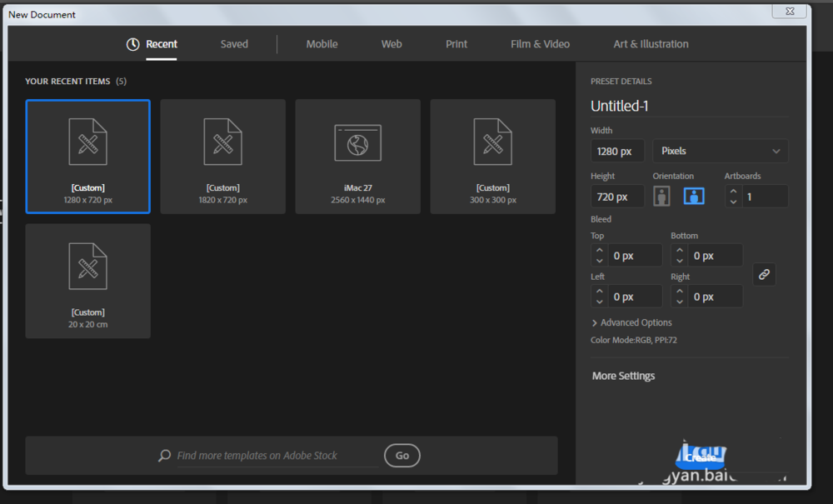Click the More Settings button
This screenshot has height=504, width=833.
[x=624, y=376]
